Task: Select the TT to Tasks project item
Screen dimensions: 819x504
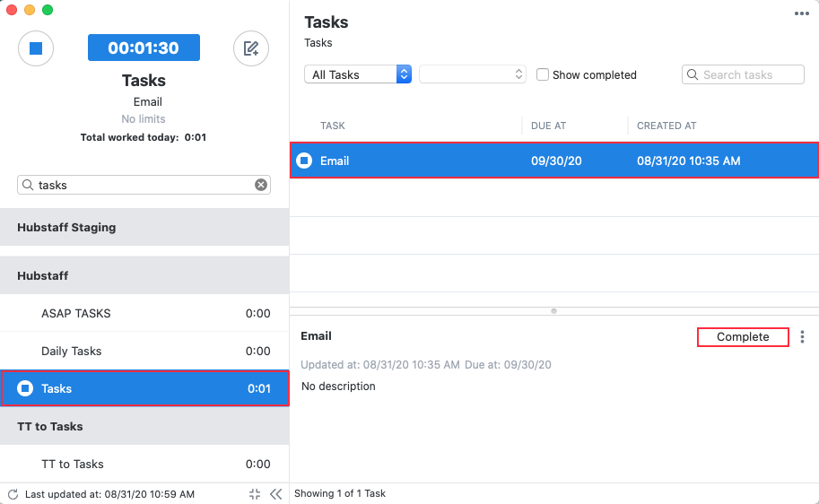Action: point(144,464)
